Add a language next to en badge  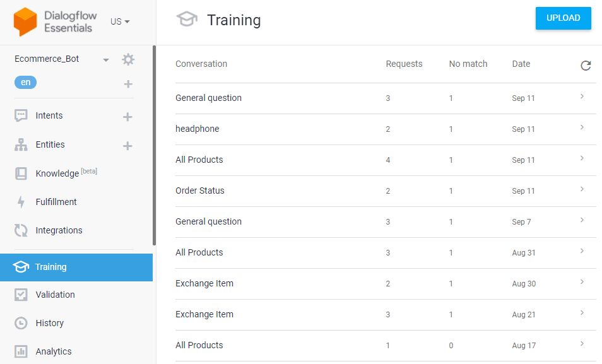tap(128, 84)
